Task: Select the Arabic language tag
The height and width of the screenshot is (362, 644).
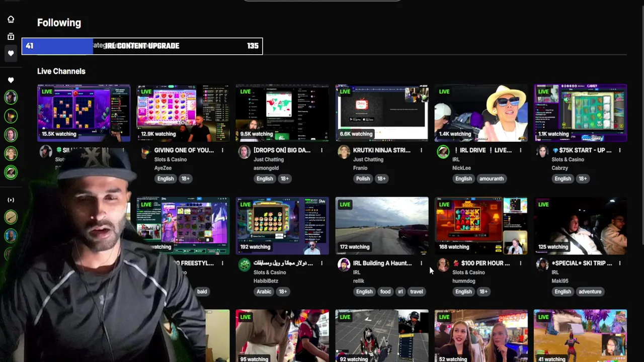Action: coord(264,292)
